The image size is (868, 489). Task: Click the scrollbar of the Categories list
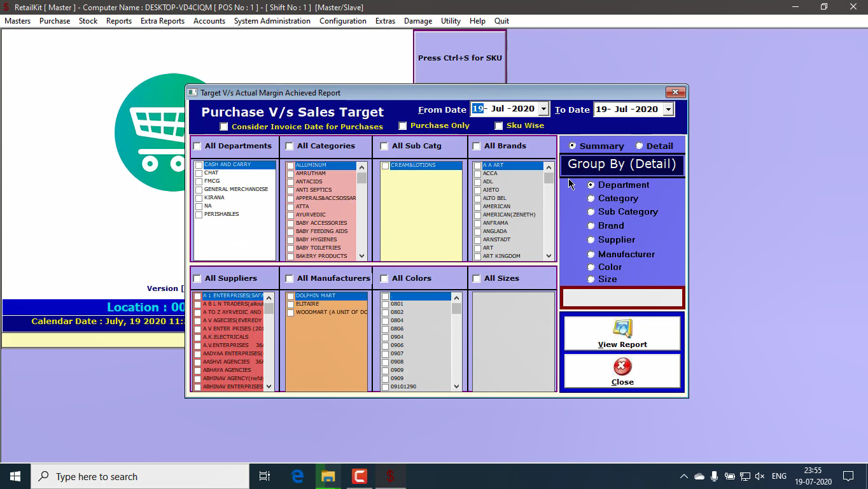pos(361,211)
